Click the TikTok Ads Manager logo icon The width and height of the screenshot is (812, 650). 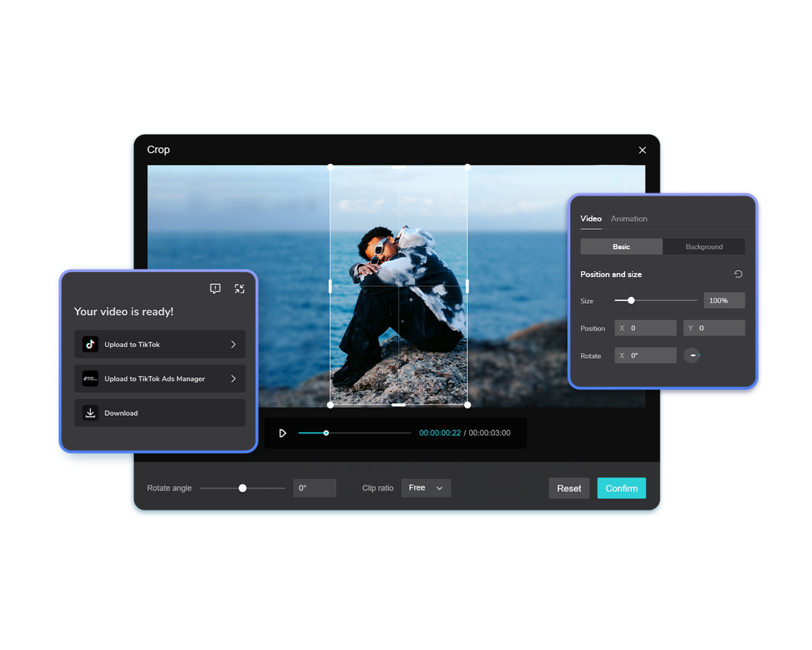[x=90, y=379]
